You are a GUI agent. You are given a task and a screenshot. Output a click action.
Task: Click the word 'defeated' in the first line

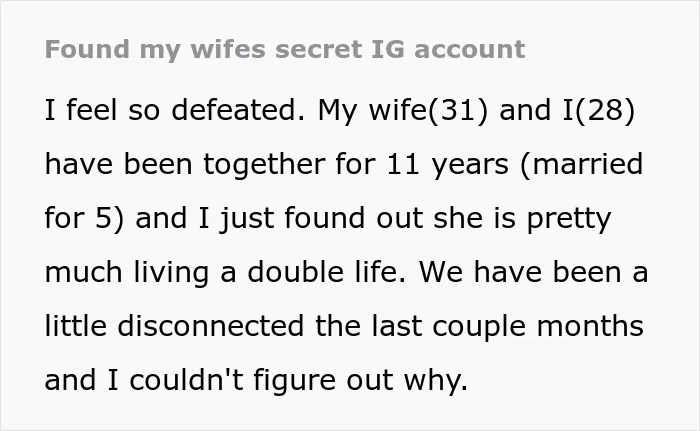pyautogui.click(x=238, y=110)
